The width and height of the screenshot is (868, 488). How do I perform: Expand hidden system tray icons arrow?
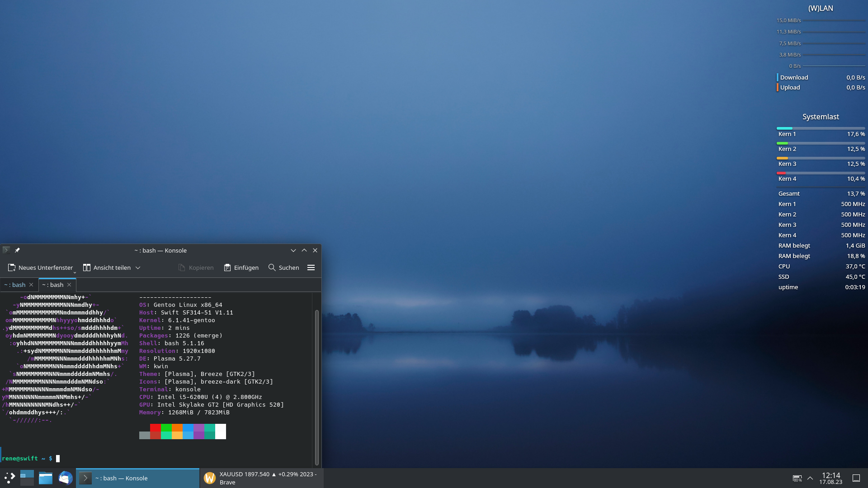pos(810,478)
